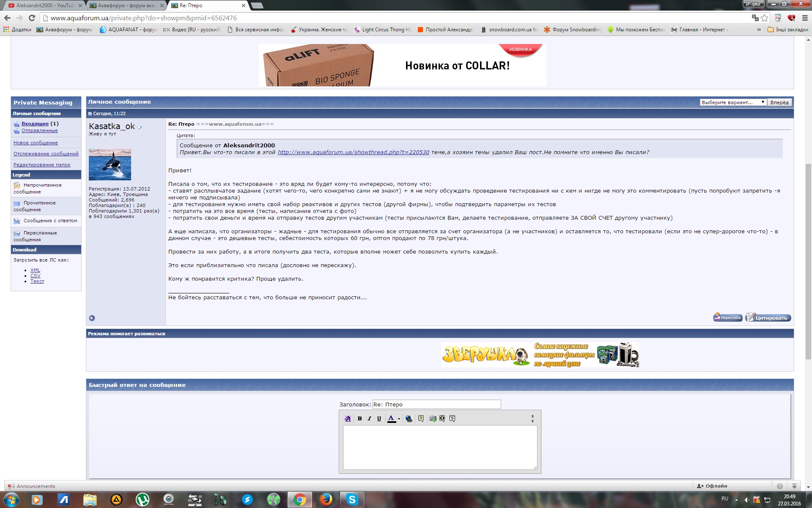This screenshot has height=508, width=812.
Task: Reload the page with refresh icon
Action: (x=32, y=18)
